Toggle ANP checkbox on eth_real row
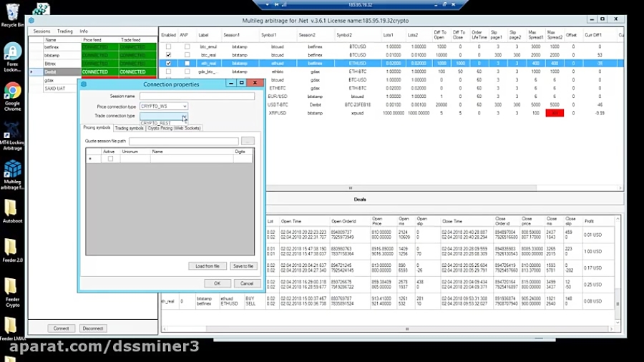 (187, 63)
